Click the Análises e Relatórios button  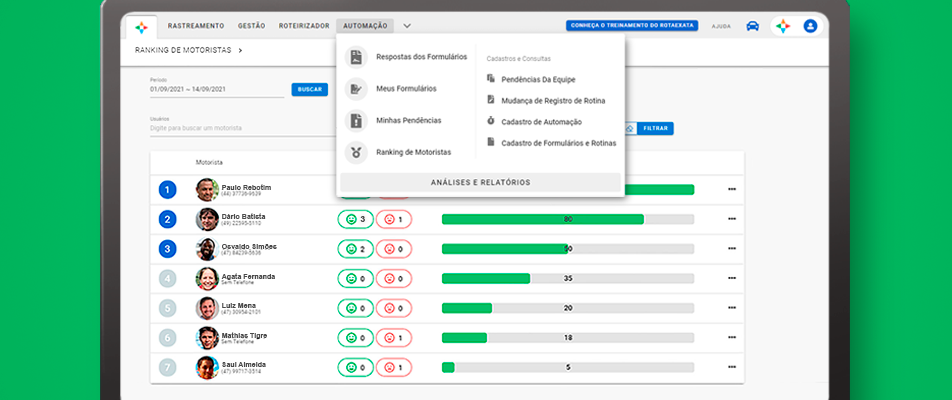(480, 183)
